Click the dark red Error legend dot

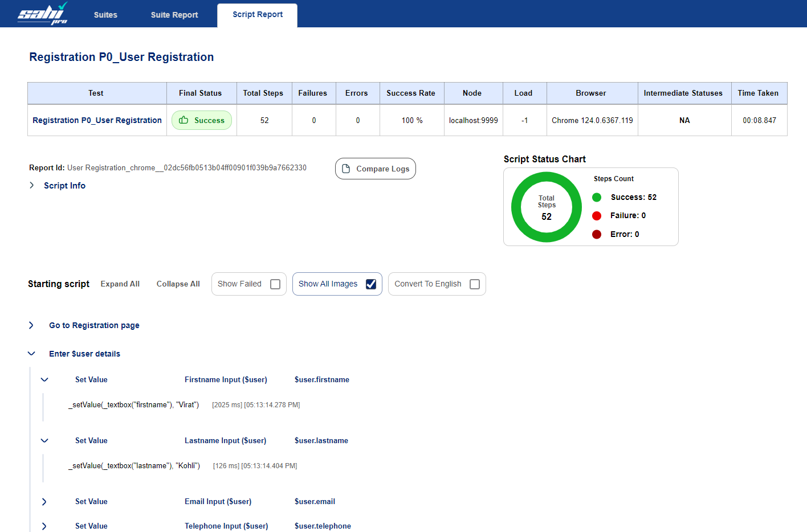pyautogui.click(x=597, y=234)
